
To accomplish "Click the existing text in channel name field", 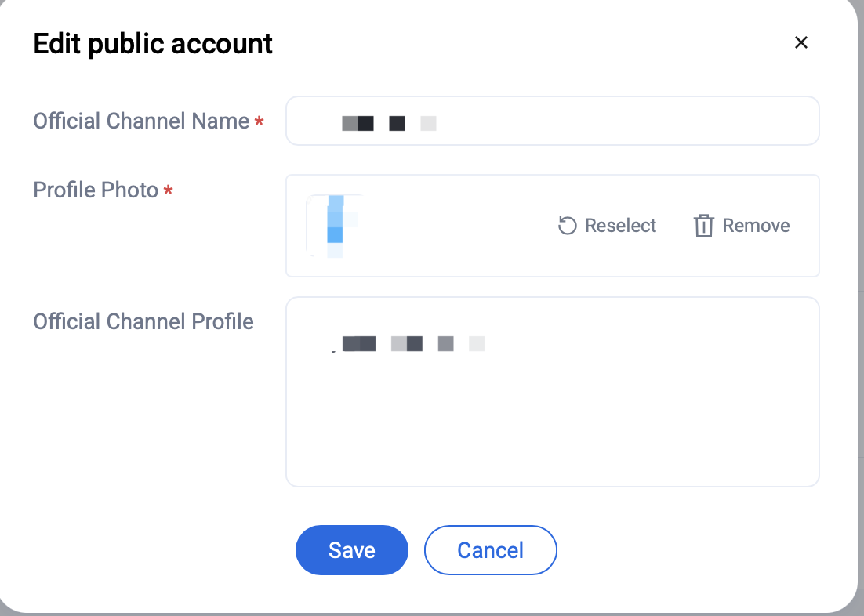I will point(389,123).
